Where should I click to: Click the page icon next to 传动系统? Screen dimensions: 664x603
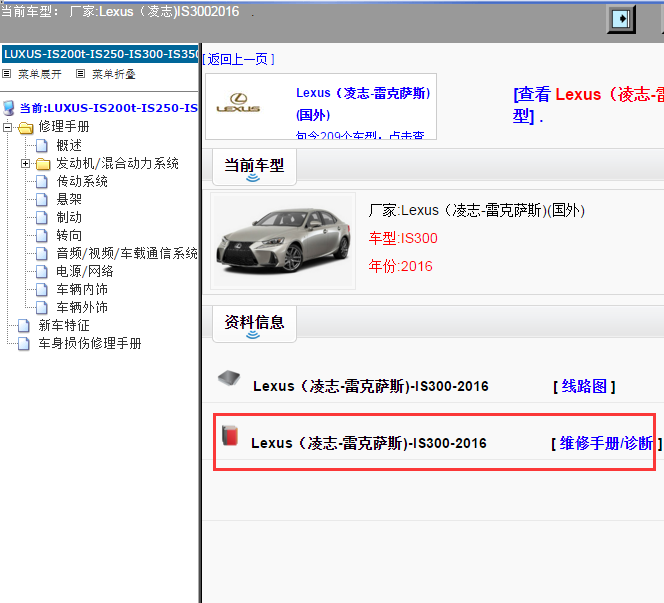tap(42, 182)
